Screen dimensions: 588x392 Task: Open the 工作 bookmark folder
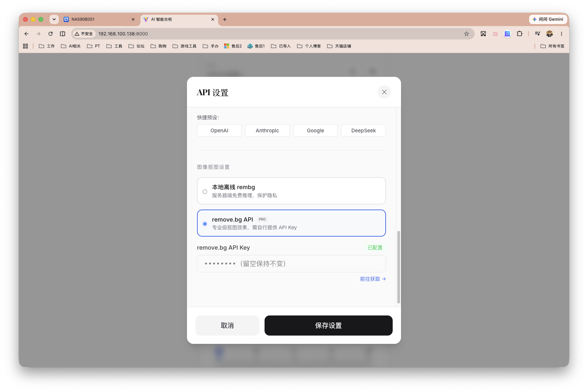pos(47,46)
